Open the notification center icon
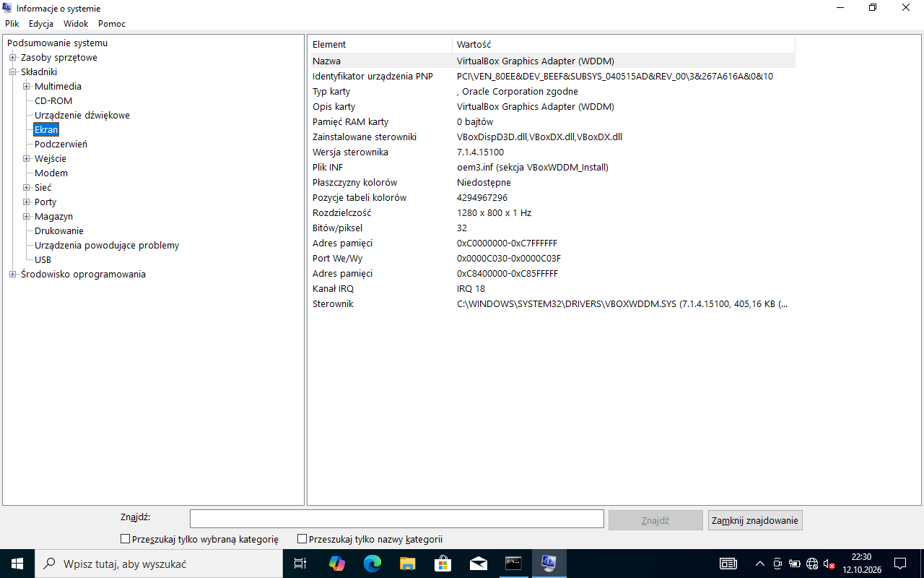Image resolution: width=924 pixels, height=578 pixels. tap(899, 564)
